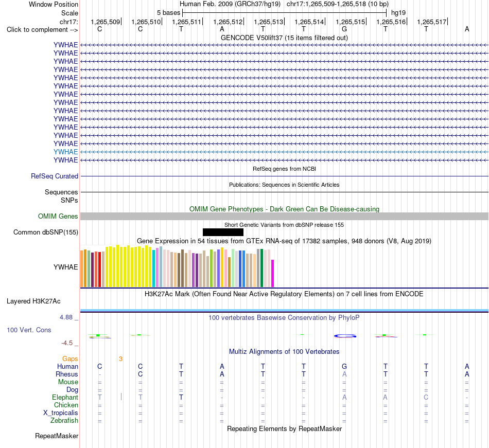The width and height of the screenshot is (489, 448).
Task: Click the 1,265,515 ruler position
Action: click(350, 22)
